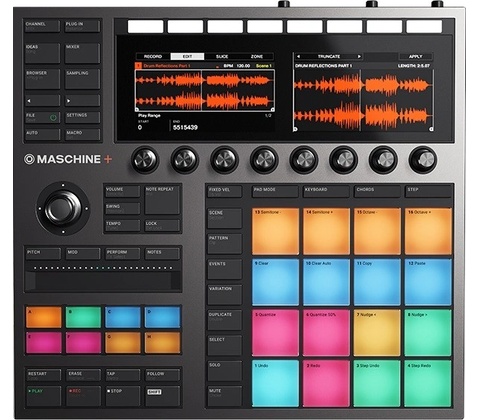Tap the Maschine logo next to MASCHINE+

coord(29,159)
